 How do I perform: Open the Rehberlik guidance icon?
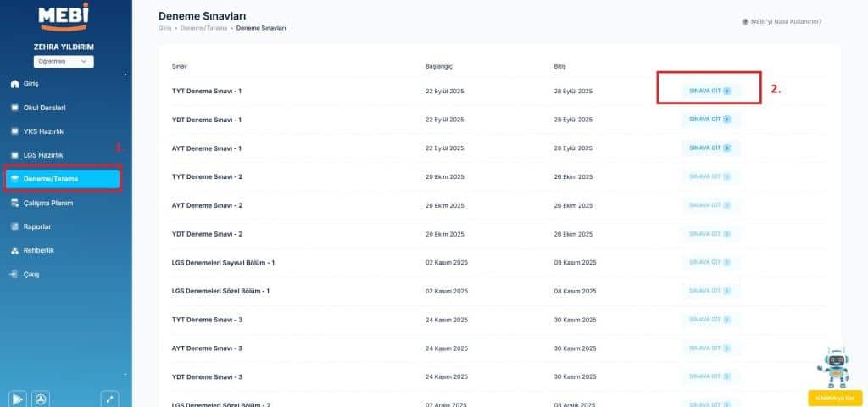tap(14, 251)
